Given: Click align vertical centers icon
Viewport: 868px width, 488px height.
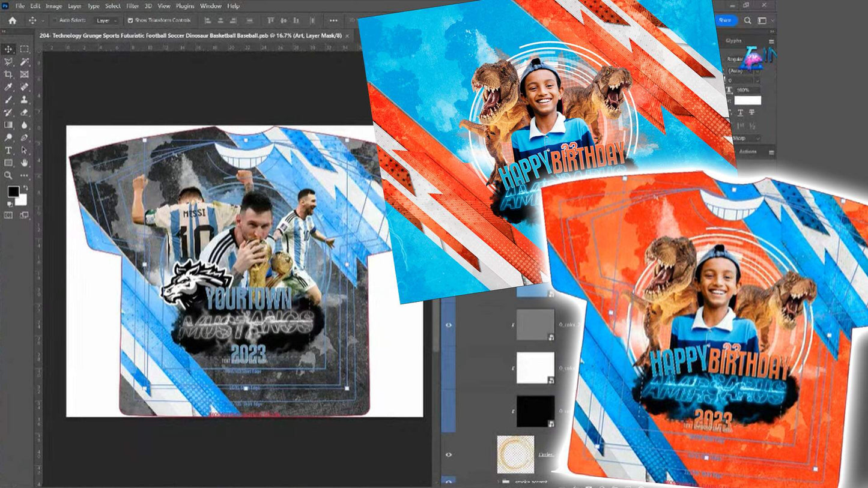Looking at the screenshot, I should [x=284, y=20].
